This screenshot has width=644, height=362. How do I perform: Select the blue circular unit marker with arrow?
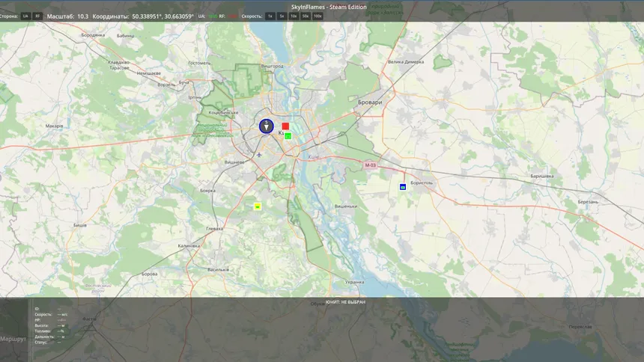pos(266,126)
